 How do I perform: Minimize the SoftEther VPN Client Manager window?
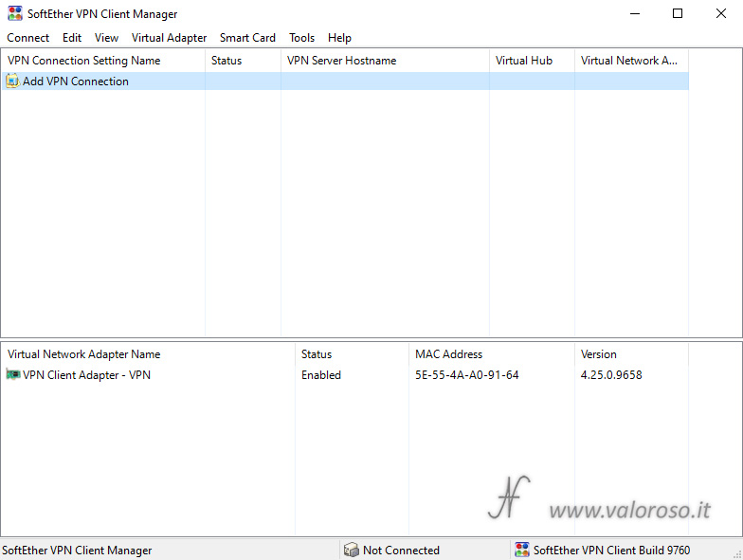635,13
